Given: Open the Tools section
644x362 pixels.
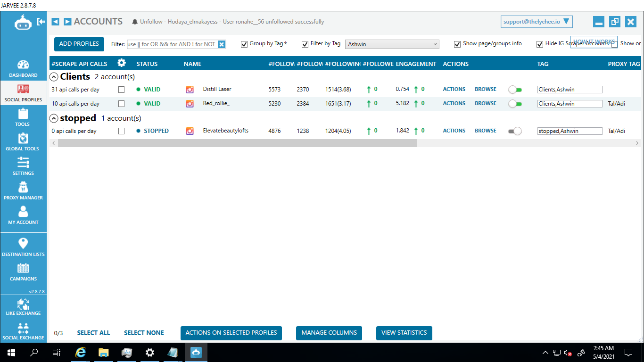Looking at the screenshot, I should (23, 118).
